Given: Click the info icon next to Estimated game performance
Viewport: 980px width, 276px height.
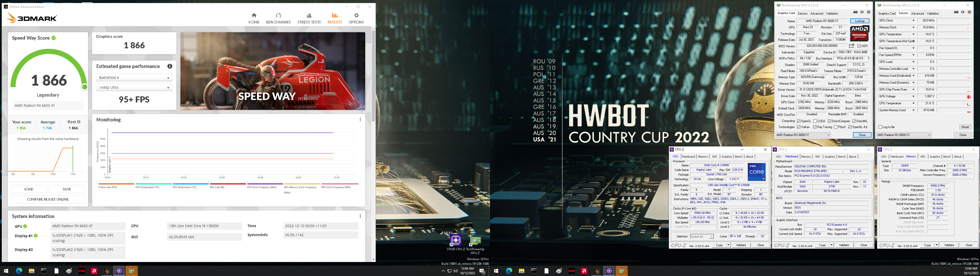Looking at the screenshot, I should pyautogui.click(x=170, y=66).
